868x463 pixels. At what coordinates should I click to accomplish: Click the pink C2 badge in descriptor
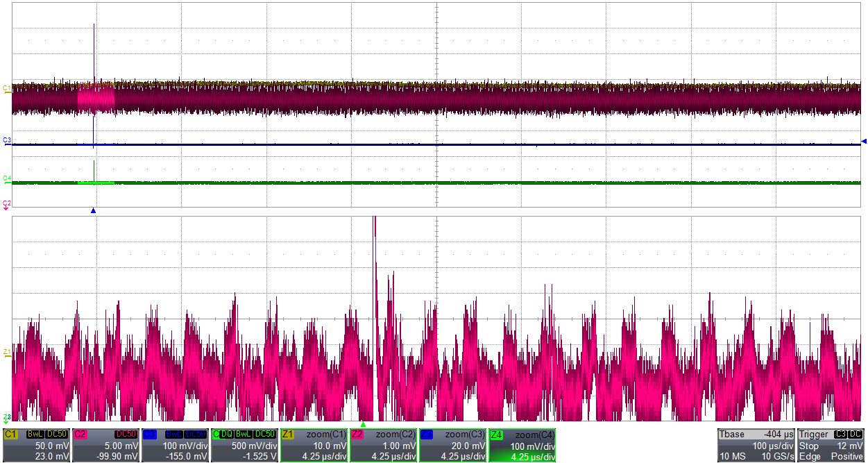(80, 434)
